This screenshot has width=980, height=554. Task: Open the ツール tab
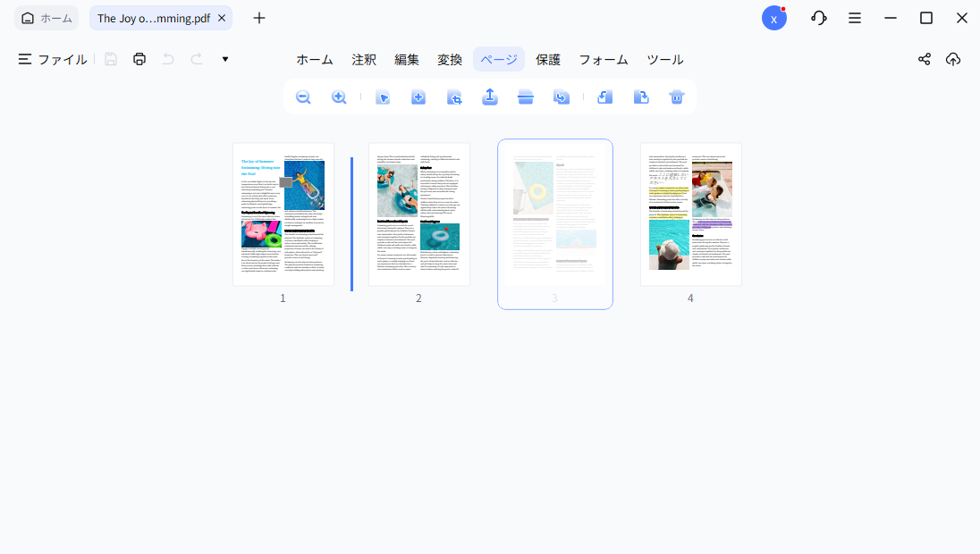click(664, 59)
